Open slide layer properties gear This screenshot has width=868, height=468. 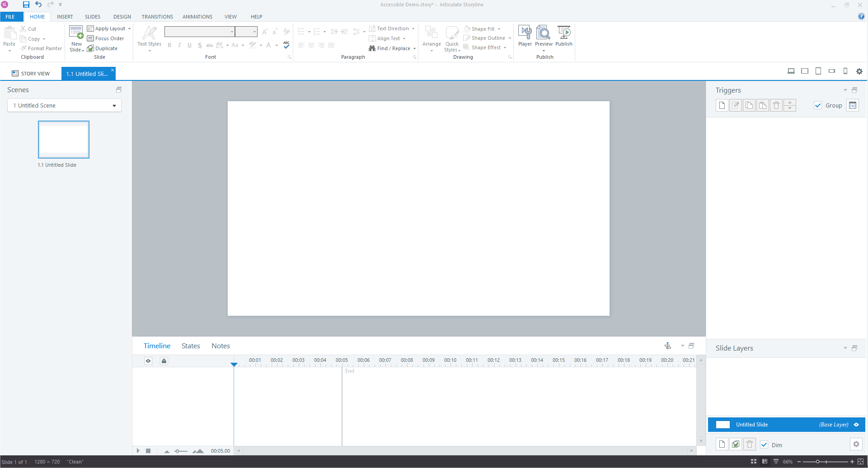point(856,444)
